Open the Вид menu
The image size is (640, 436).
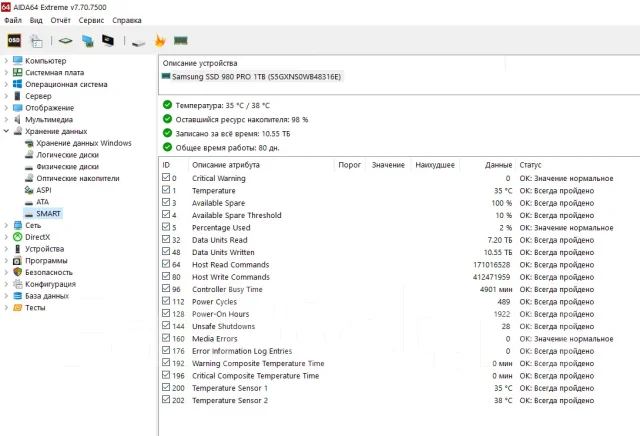[x=36, y=20]
